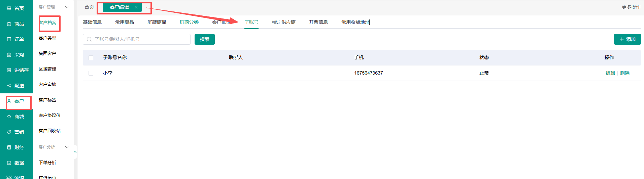Open the 进销存 inventory sidebar icon

point(9,70)
